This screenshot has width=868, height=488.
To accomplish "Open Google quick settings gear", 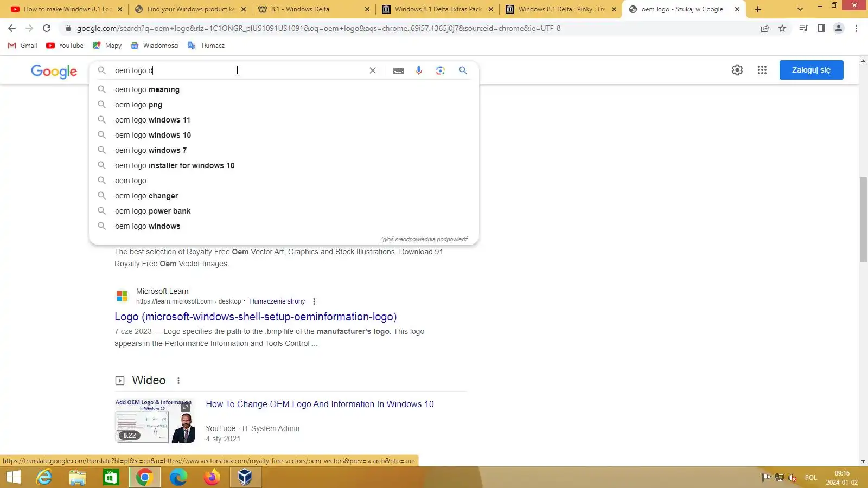I will tap(737, 70).
